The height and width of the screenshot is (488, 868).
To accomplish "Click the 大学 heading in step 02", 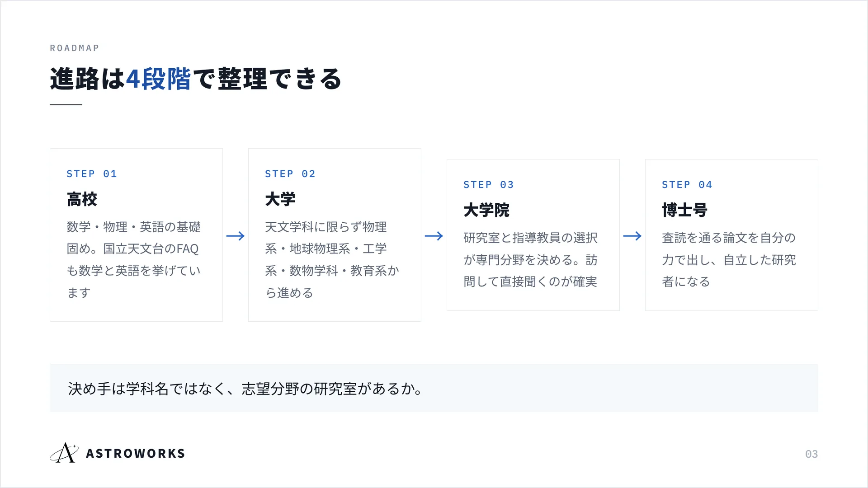I will [x=280, y=199].
